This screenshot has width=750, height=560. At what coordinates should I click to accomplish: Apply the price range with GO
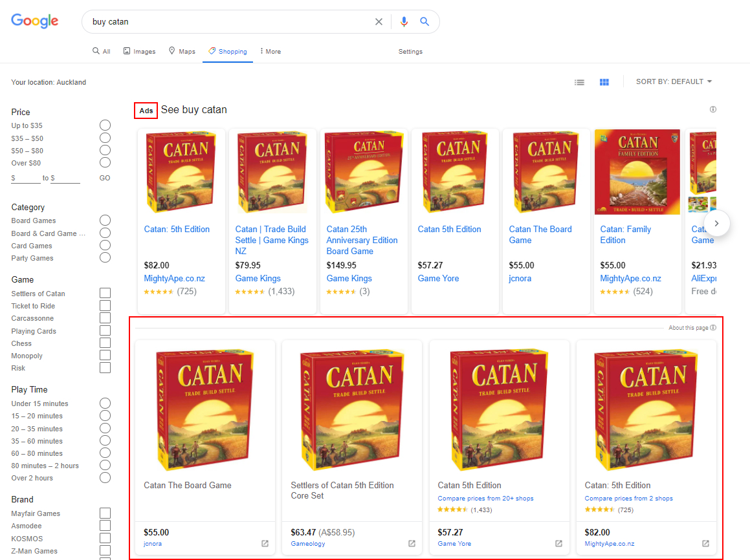coord(105,178)
